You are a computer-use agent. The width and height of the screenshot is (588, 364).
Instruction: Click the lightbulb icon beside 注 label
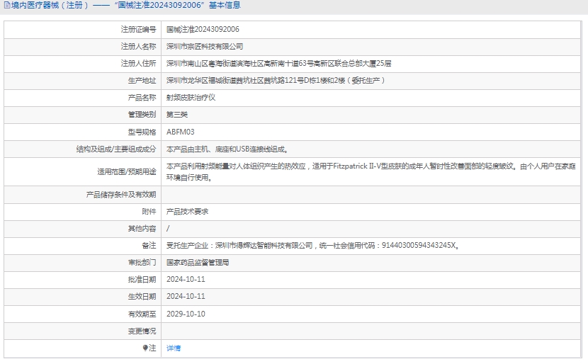[x=145, y=348]
